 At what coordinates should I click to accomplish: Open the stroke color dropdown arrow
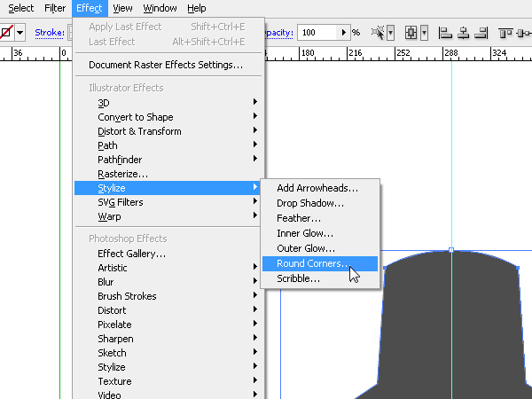20,33
